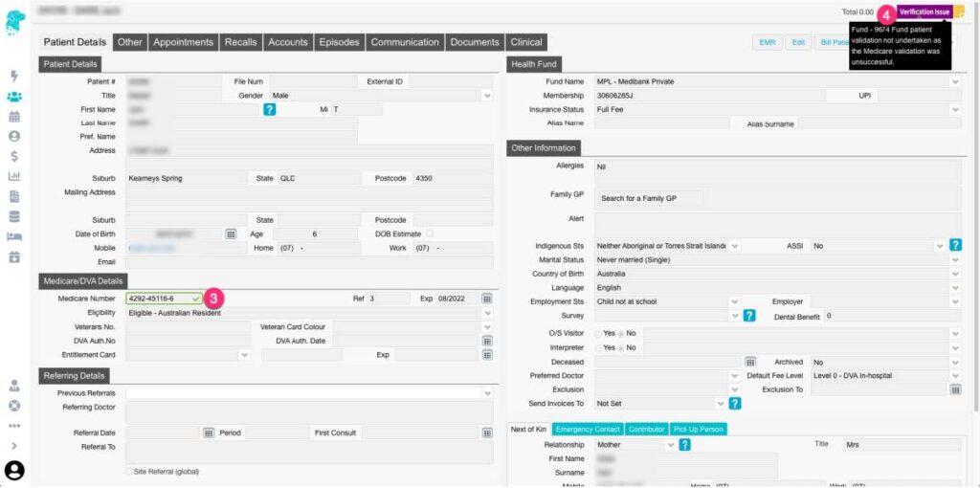
Task: Click the help icon beside Relationship
Action: pos(685,445)
